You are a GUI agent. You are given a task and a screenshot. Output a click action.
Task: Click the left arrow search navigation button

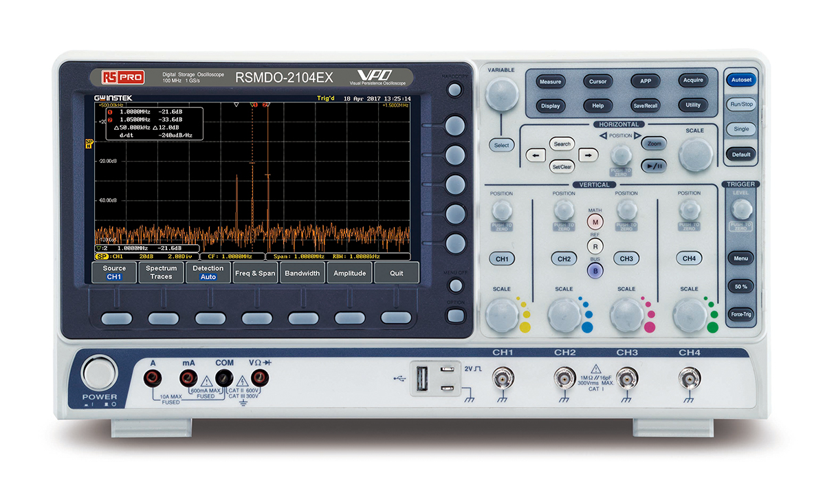(536, 155)
